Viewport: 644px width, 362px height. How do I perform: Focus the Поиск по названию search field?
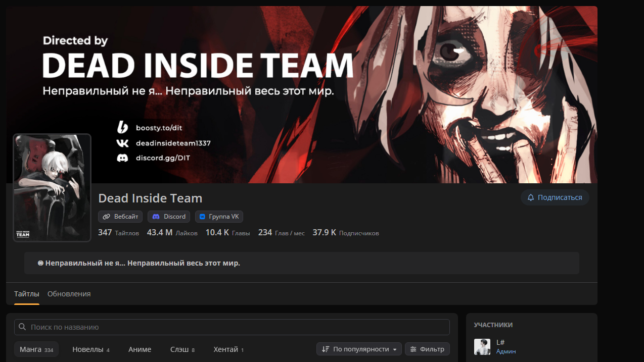[232, 327]
